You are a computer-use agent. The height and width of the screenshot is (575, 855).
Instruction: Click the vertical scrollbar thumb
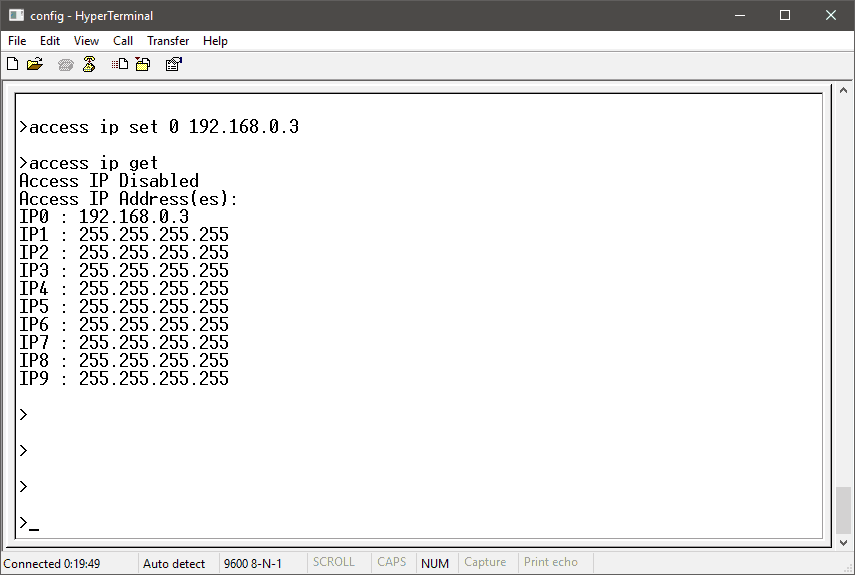pos(844,510)
